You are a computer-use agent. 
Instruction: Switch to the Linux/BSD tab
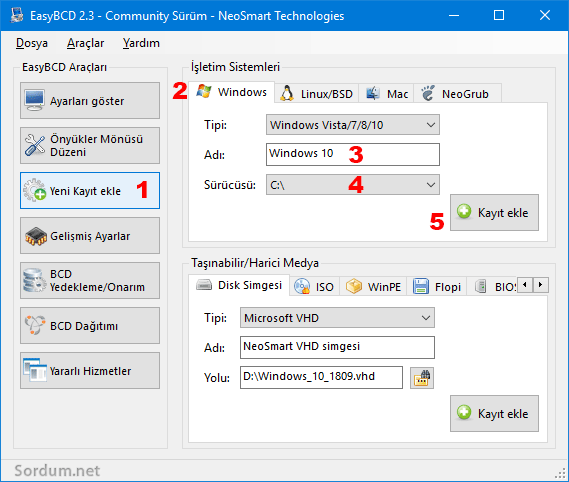click(316, 94)
